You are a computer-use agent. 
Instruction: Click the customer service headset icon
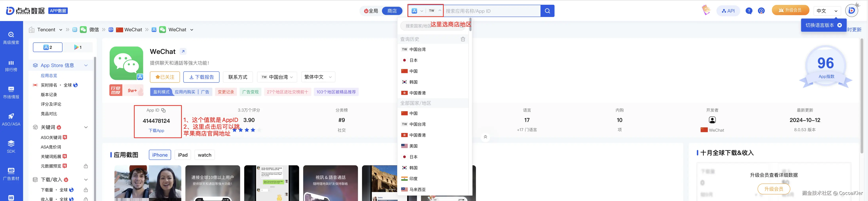tap(761, 11)
